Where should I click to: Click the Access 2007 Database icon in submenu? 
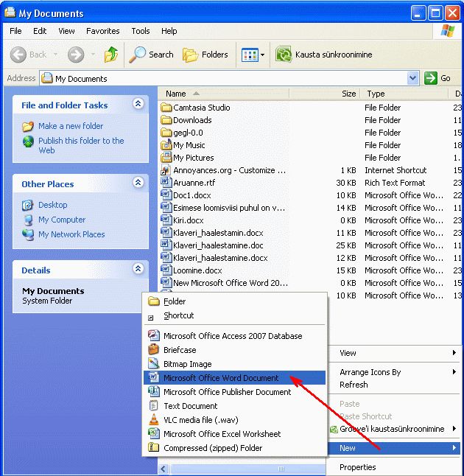coord(153,336)
